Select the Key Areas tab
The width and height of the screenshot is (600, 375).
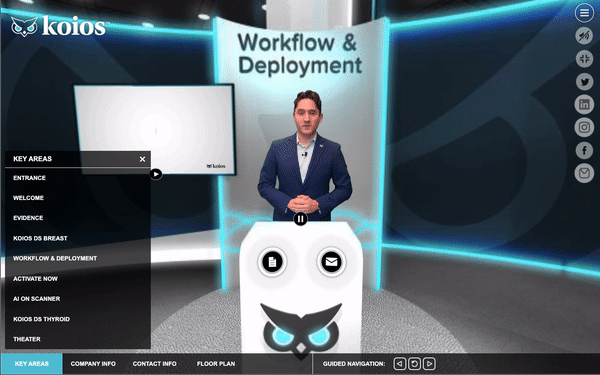click(x=32, y=364)
